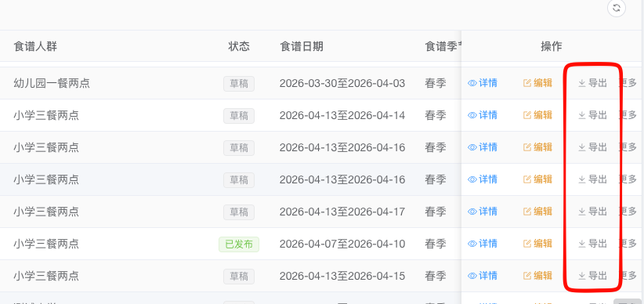Click the circular refresh icon above the table
This screenshot has height=304, width=644.
616,8
